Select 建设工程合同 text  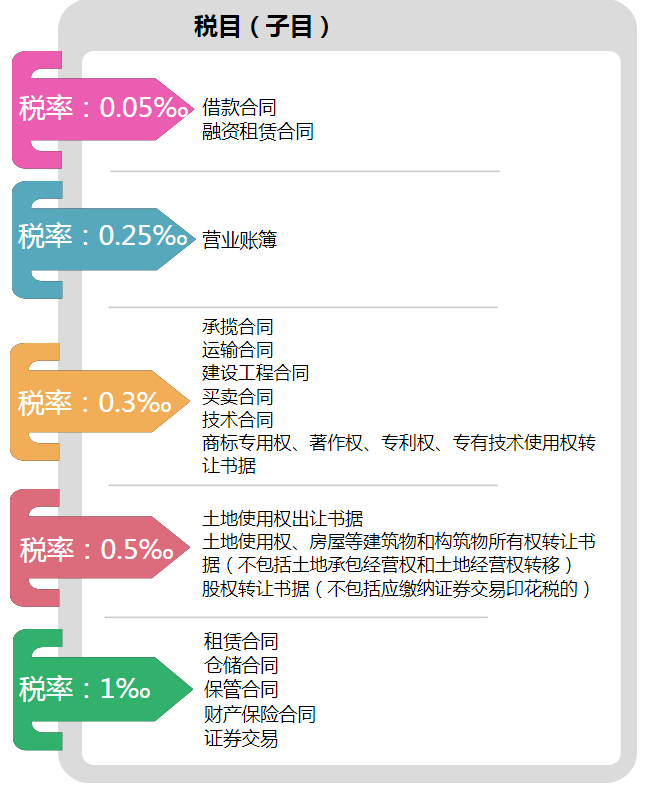coord(256,373)
